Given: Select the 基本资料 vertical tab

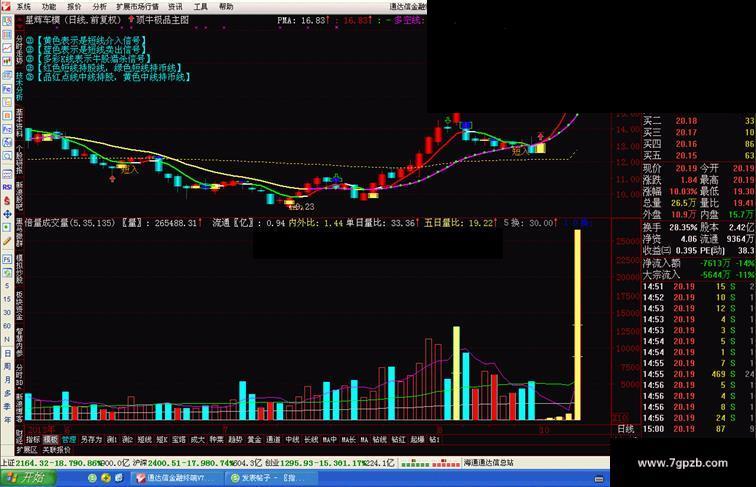Looking at the screenshot, I should pyautogui.click(x=19, y=123).
